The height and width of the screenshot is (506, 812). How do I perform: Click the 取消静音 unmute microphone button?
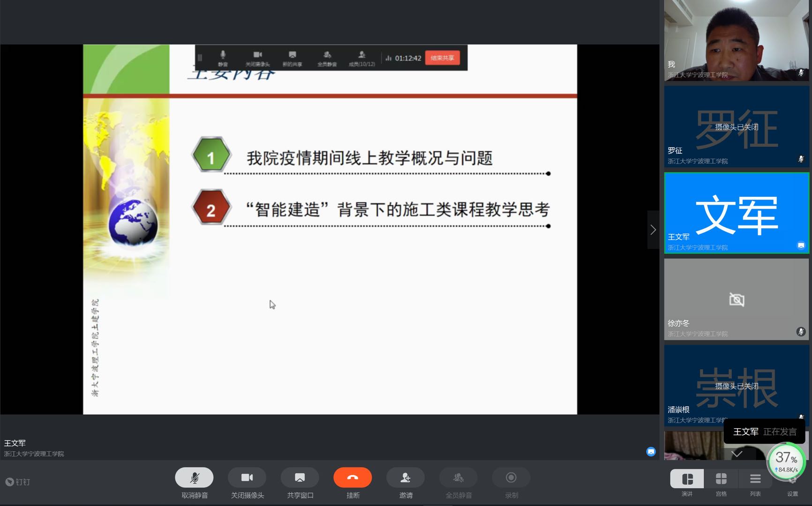[194, 477]
